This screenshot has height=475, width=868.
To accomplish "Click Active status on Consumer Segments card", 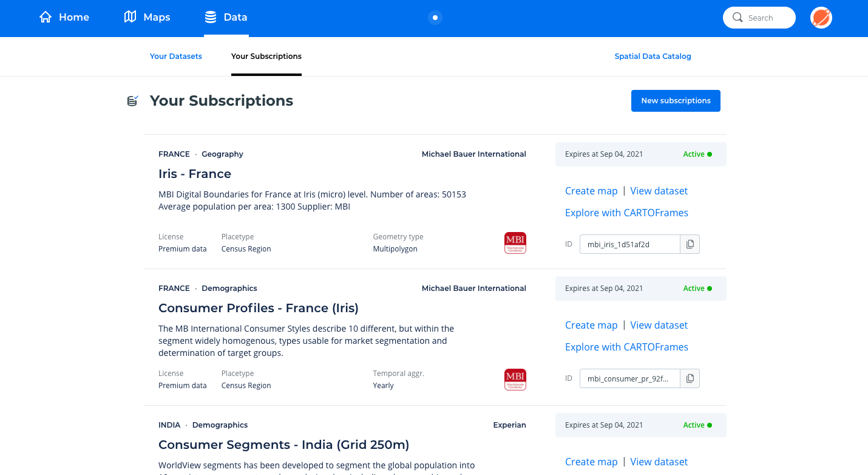I will [697, 425].
